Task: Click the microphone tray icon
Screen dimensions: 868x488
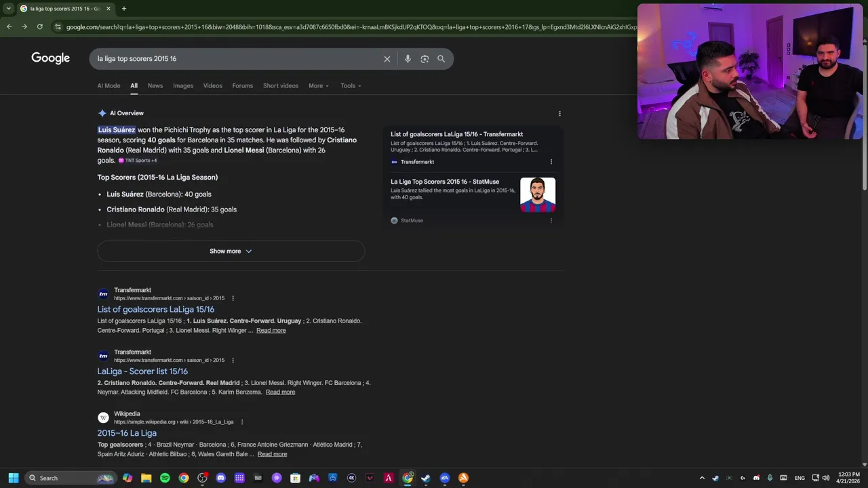Action: click(770, 478)
